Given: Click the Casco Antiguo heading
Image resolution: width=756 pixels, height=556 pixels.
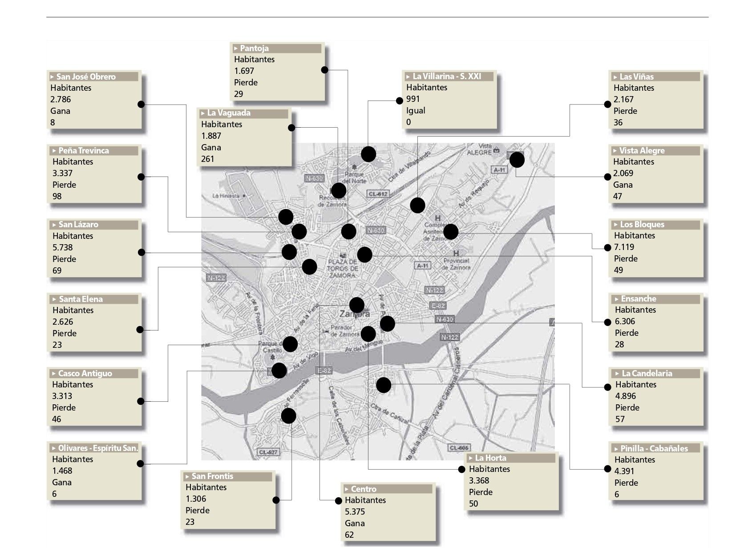Looking at the screenshot, I should point(85,373).
